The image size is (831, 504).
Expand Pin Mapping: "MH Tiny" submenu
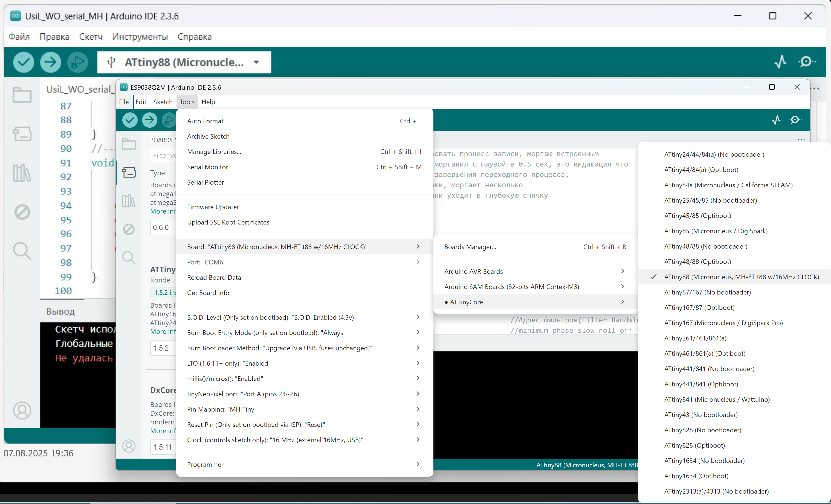(305, 409)
